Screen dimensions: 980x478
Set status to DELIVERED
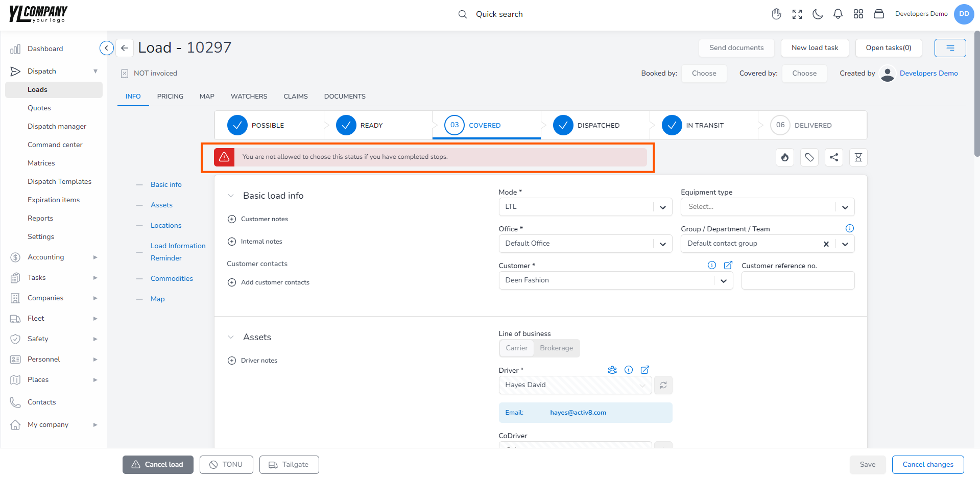tap(812, 125)
